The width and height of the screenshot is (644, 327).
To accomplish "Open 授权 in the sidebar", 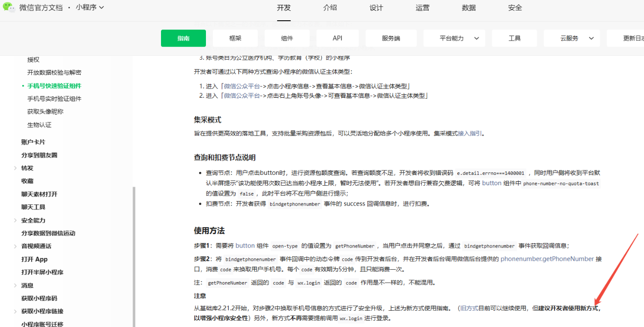I will click(33, 59).
